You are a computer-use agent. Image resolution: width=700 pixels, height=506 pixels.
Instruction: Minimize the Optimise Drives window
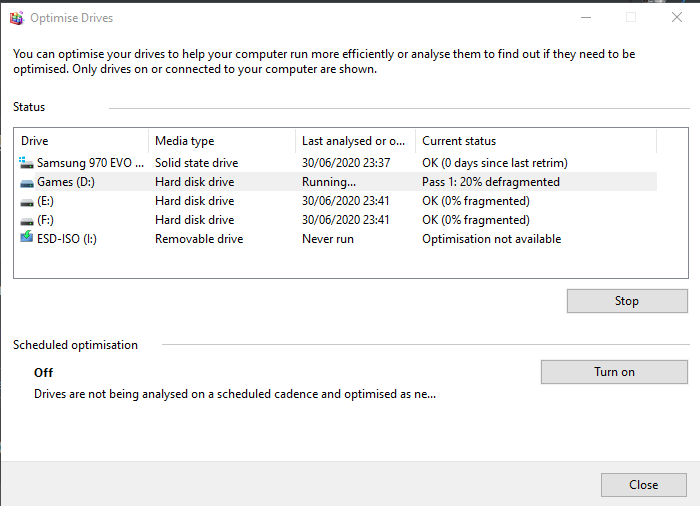pyautogui.click(x=585, y=17)
